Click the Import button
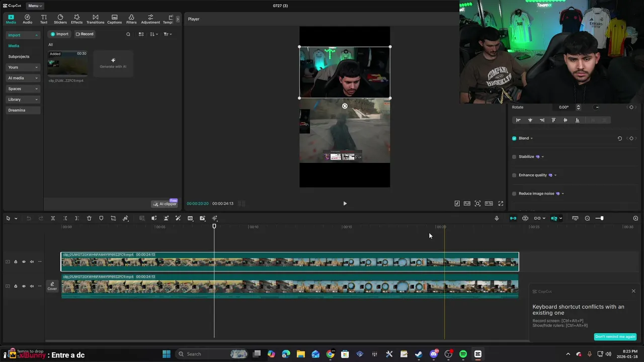 point(59,34)
